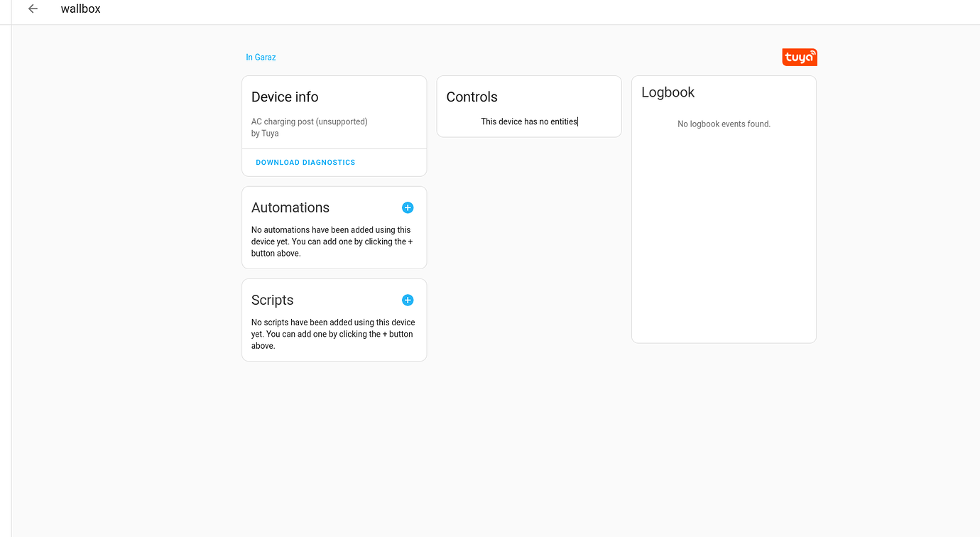
Task: Select the wallbox title in the header
Action: coord(80,9)
